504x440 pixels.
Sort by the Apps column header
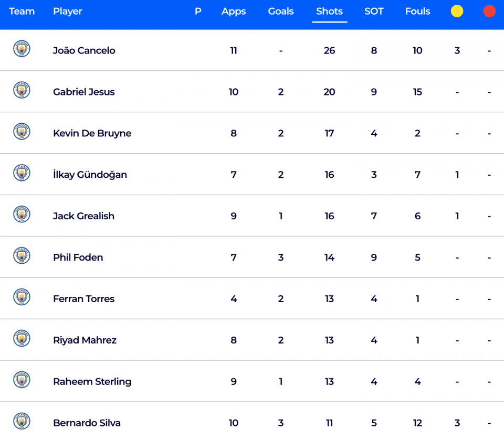(x=234, y=12)
